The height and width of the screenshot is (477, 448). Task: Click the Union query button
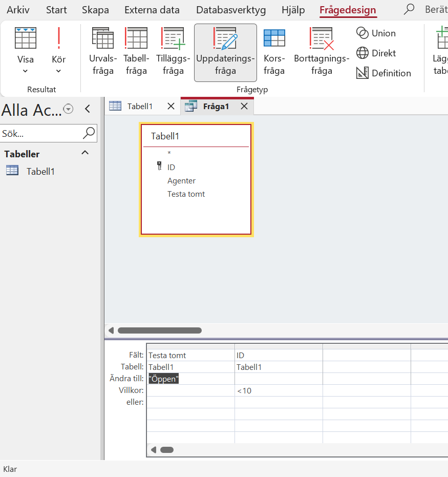pos(376,33)
